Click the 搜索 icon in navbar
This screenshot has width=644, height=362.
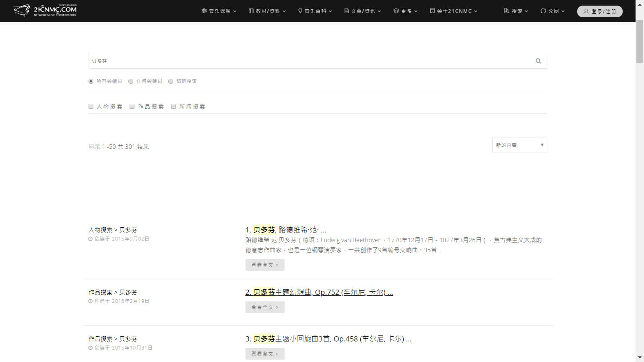tap(506, 11)
